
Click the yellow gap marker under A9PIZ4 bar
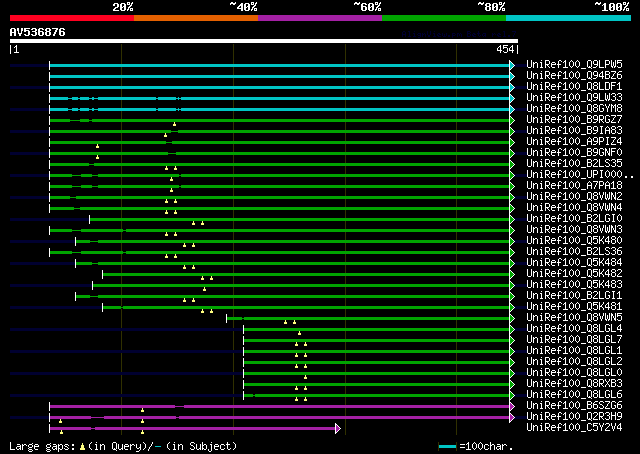pyautogui.click(x=98, y=146)
